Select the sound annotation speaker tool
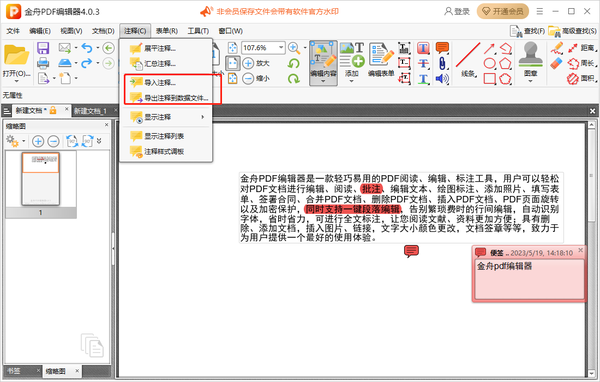Image resolution: width=600 pixels, height=382 pixels. click(x=442, y=78)
